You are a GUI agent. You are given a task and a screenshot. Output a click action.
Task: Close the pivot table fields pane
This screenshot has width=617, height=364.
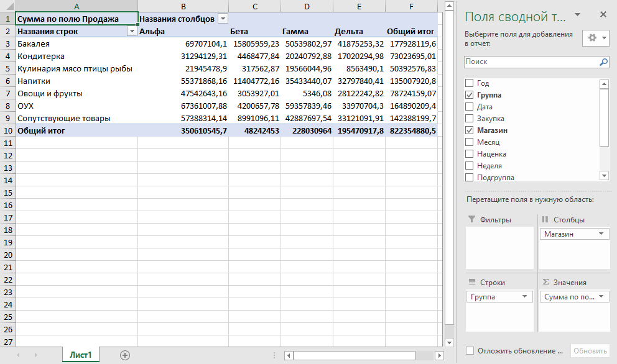(x=603, y=14)
